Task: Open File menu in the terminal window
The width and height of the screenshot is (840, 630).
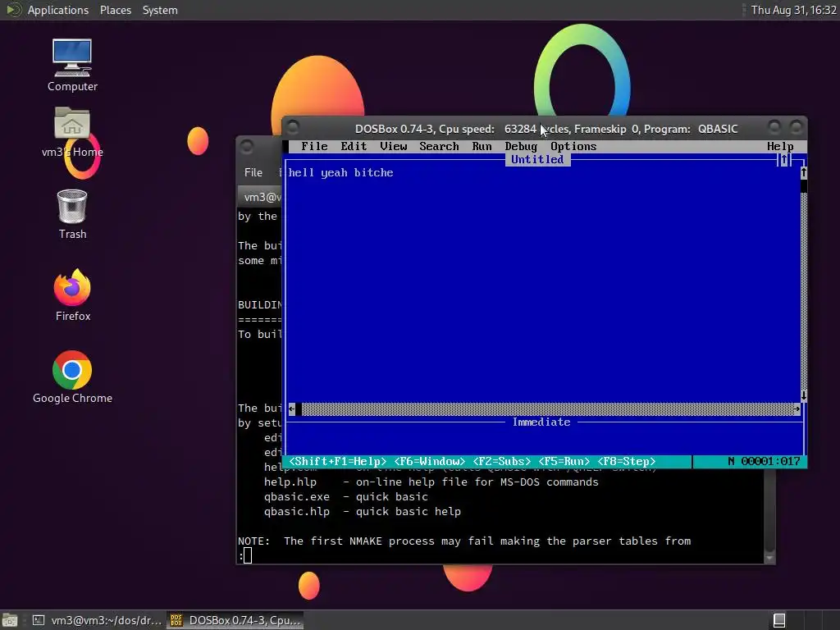Action: coord(253,172)
